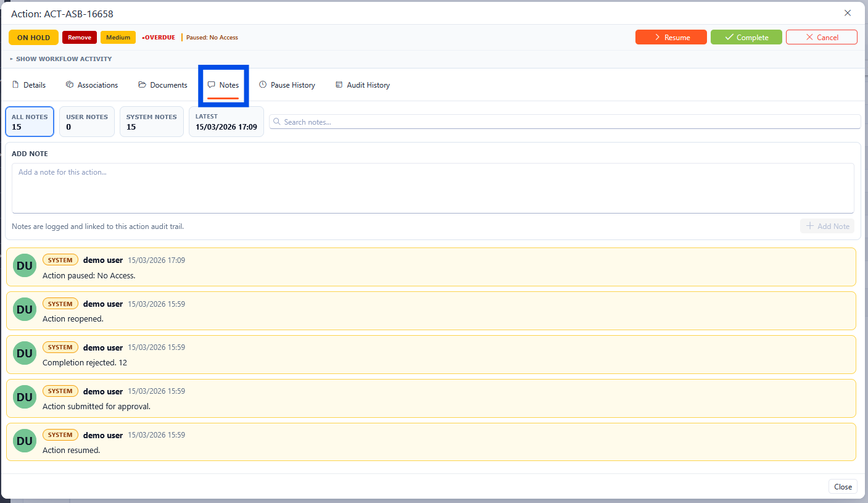Click into the Add a note text area
The height and width of the screenshot is (503, 868).
point(432,188)
